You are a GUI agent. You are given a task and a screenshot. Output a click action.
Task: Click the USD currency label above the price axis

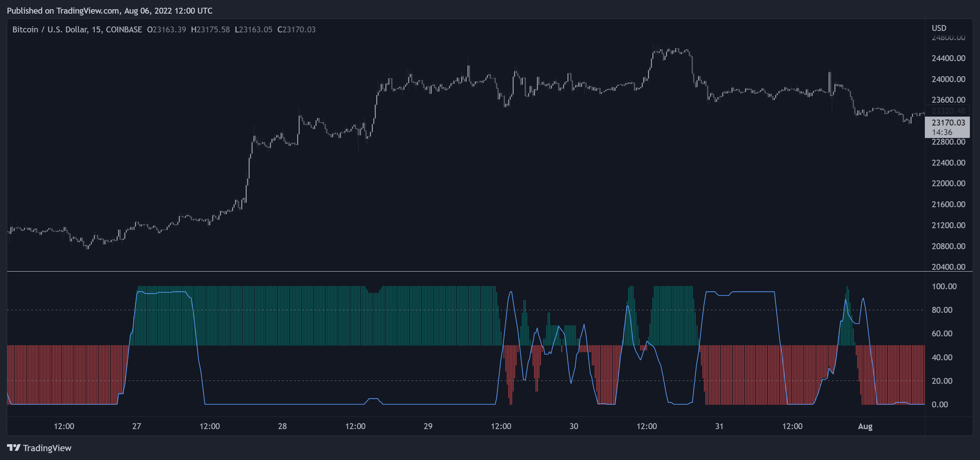click(938, 28)
